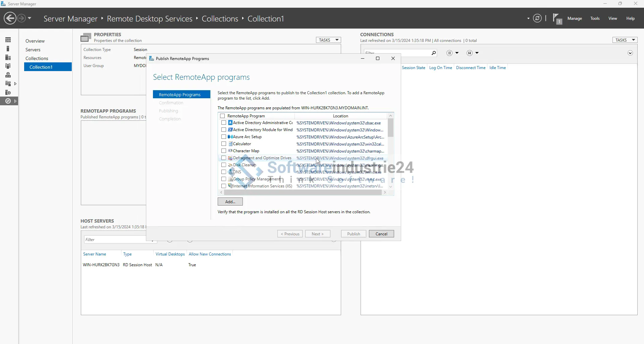Expand the Connections panel chevron
644x344 pixels.
click(x=630, y=53)
